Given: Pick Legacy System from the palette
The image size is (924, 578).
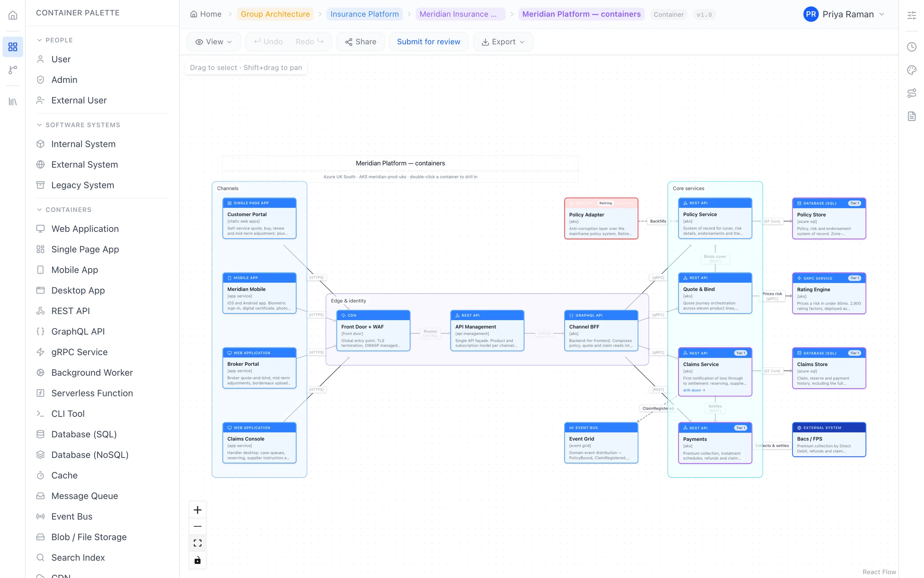Looking at the screenshot, I should 102,185.
